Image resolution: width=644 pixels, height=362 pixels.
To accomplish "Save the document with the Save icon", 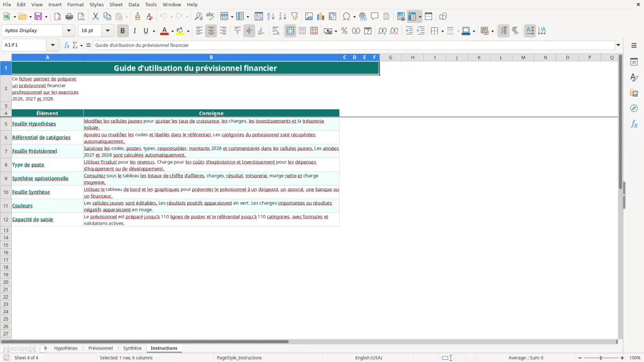I will click(38, 17).
